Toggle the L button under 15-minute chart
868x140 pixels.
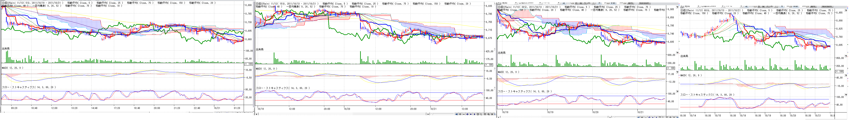pyautogui.click(x=482, y=114)
